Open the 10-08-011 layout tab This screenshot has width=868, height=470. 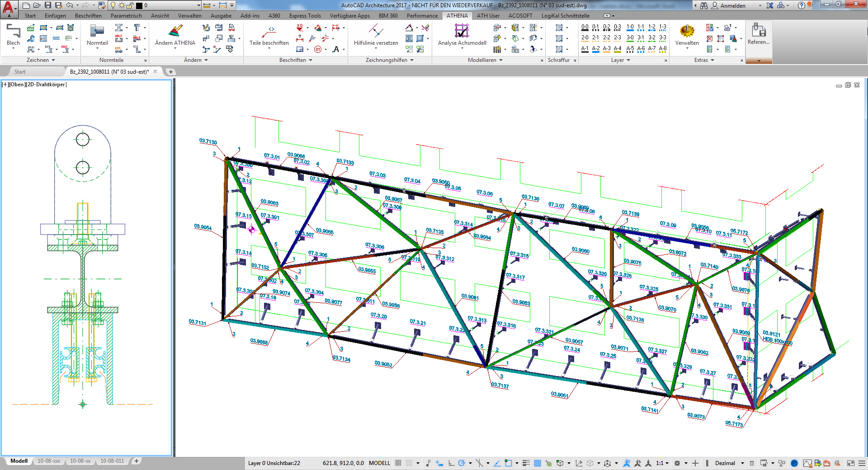tap(112, 461)
